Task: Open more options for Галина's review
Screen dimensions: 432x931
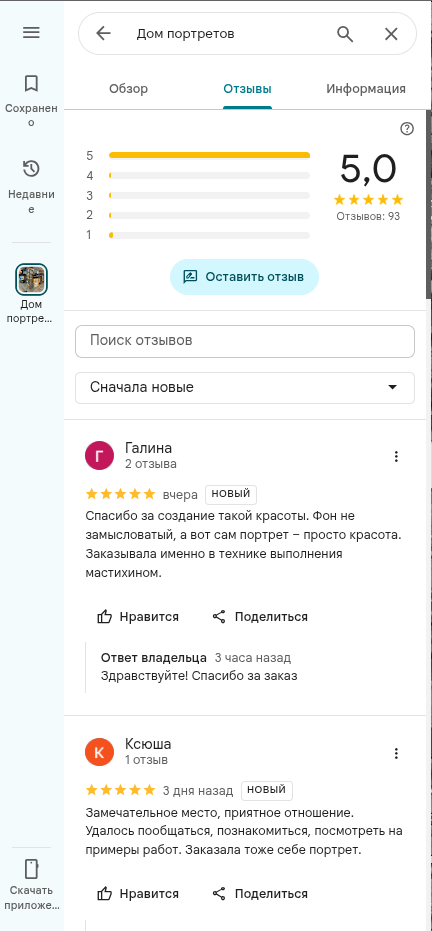Action: pyautogui.click(x=396, y=456)
